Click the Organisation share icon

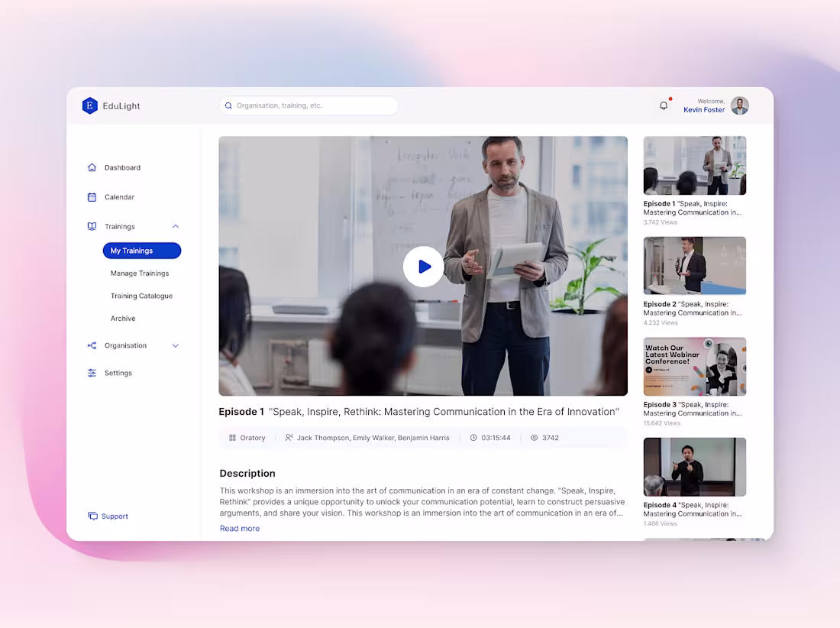pos(92,345)
